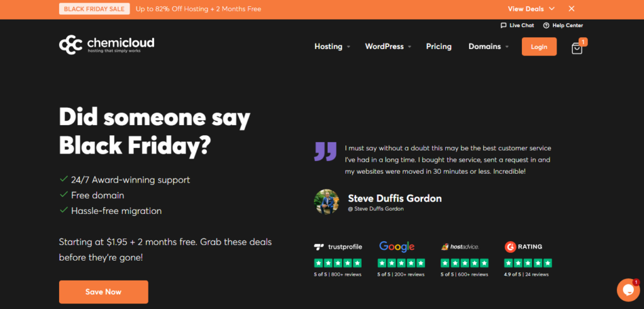Viewport: 644px width, 309px height.
Task: Click the Google rating logo
Action: click(x=396, y=247)
